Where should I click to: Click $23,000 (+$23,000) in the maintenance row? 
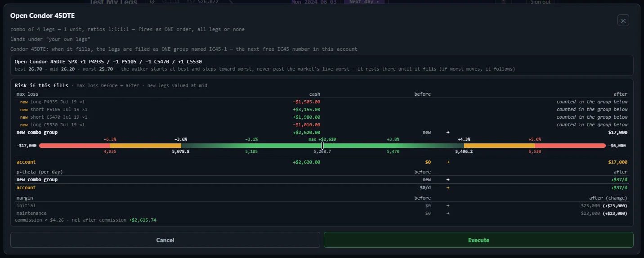click(x=604, y=213)
